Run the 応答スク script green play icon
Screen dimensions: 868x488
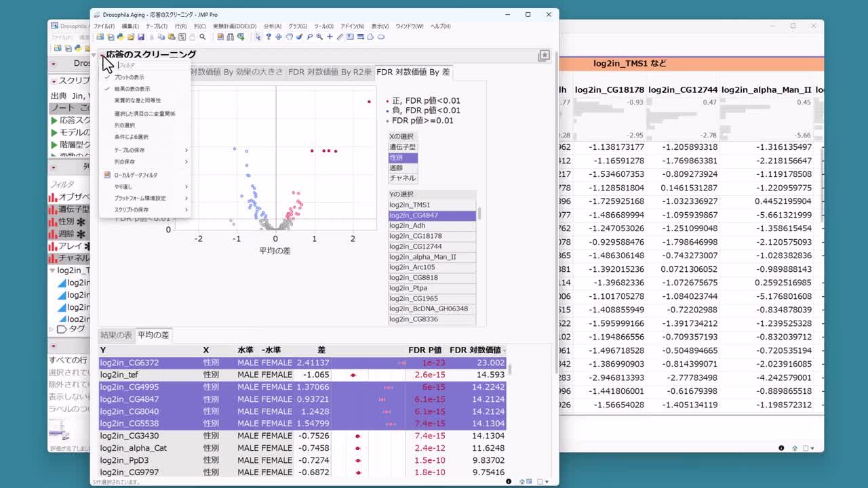pos(54,120)
